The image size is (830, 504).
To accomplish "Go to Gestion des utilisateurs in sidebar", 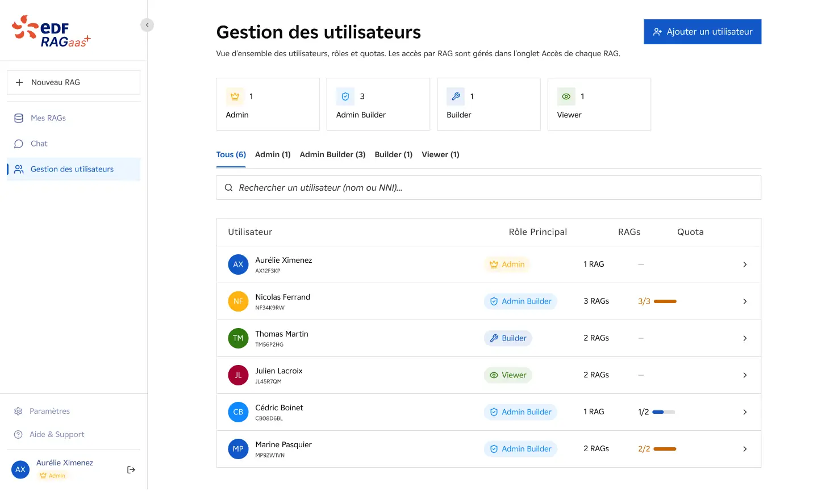I will tap(73, 169).
